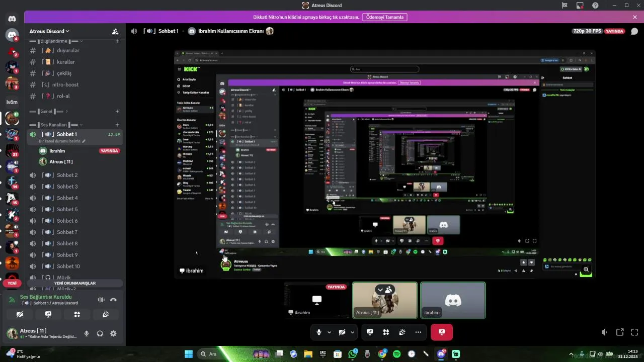Open more options three-dot menu
Viewport: 644px width, 362px height.
click(x=418, y=332)
